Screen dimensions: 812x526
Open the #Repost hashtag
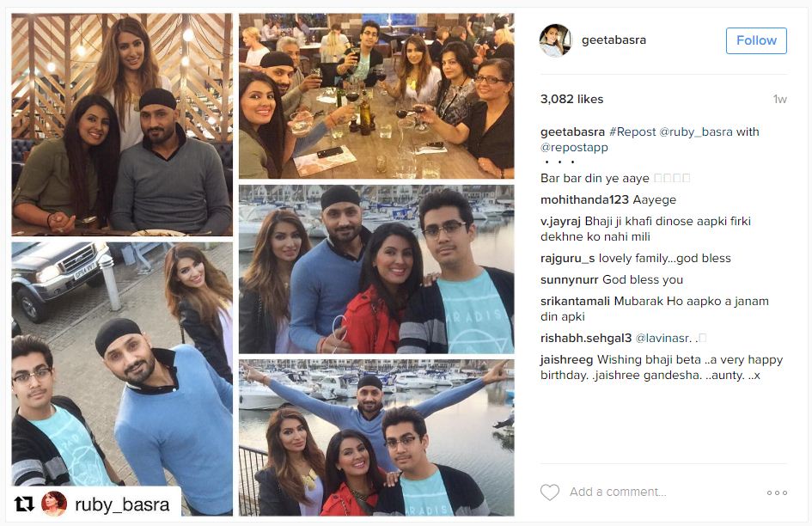[x=632, y=131]
